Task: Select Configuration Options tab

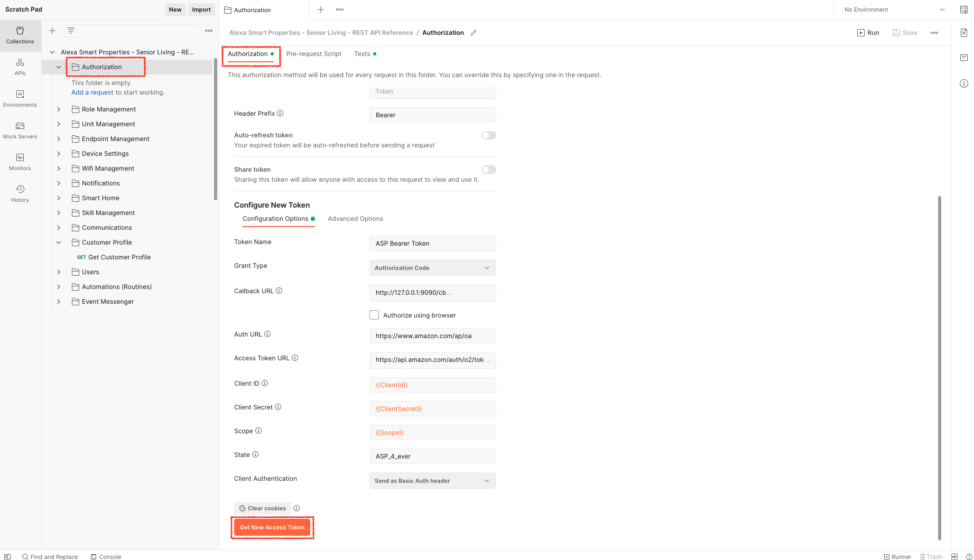Action: (279, 219)
